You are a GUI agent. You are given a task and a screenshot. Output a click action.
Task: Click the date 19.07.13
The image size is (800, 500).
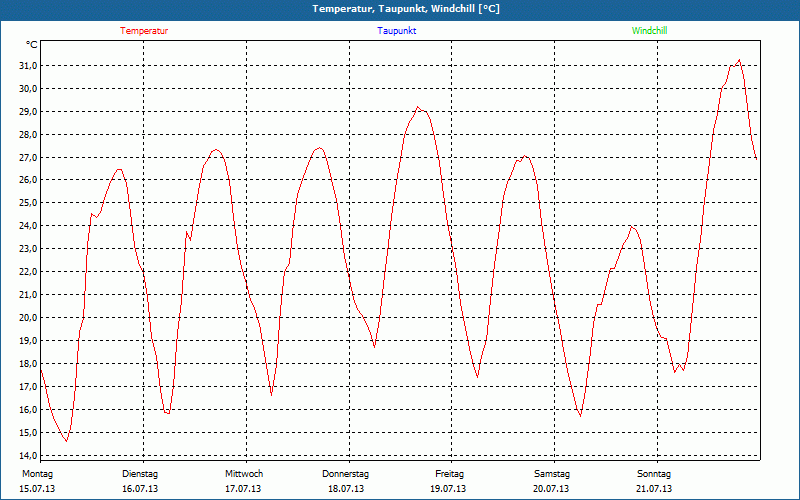pyautogui.click(x=448, y=489)
